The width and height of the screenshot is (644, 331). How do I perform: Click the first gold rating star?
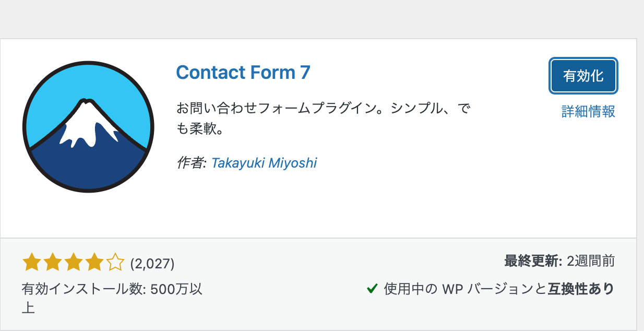pyautogui.click(x=32, y=263)
